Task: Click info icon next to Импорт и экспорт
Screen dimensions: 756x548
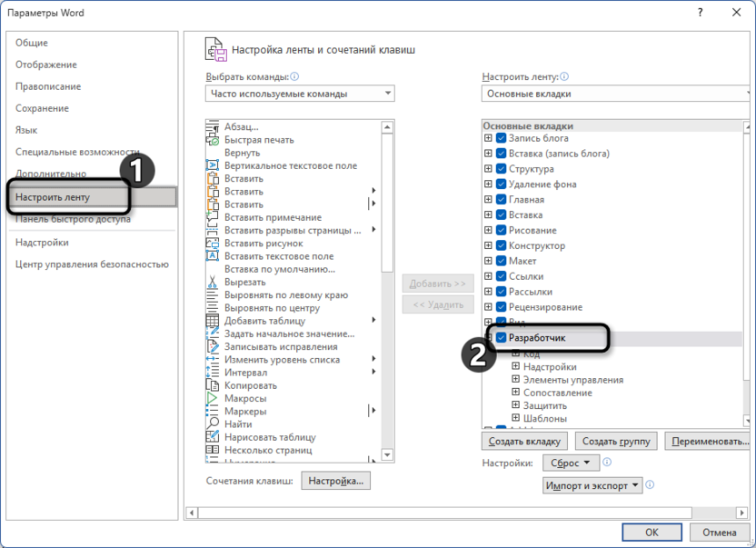Action: (x=650, y=484)
